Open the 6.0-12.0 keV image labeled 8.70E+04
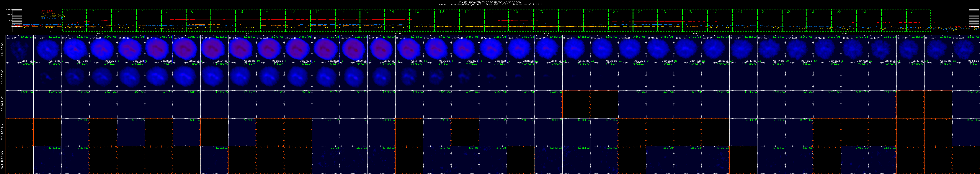The width and height of the screenshot is (980, 174). pyautogui.click(x=131, y=77)
